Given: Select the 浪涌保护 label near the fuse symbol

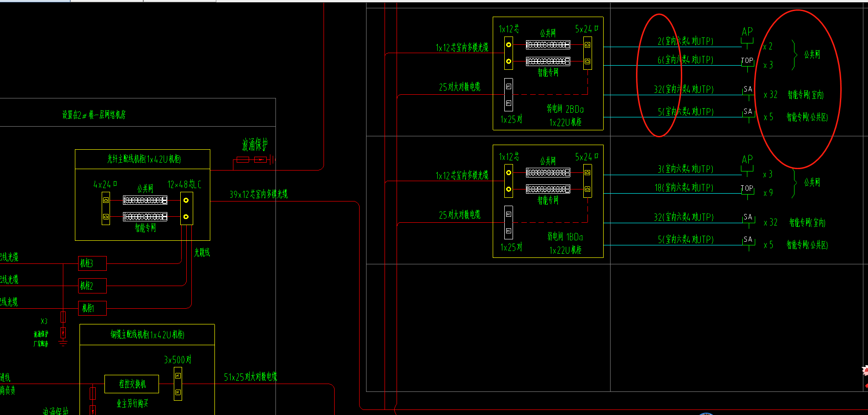Looking at the screenshot, I should 255,145.
